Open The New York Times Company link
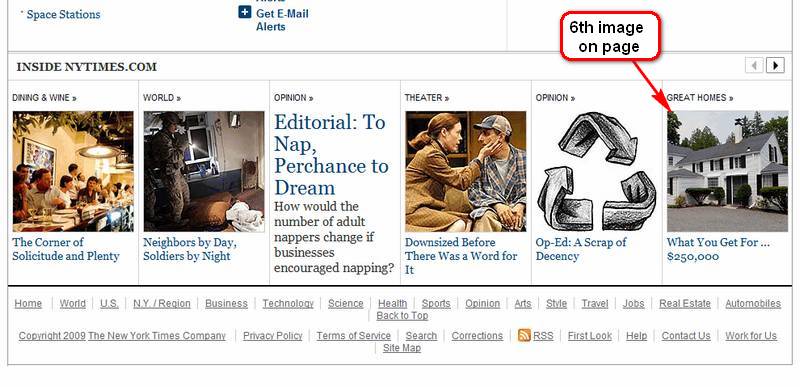800x387 pixels. pyautogui.click(x=157, y=336)
